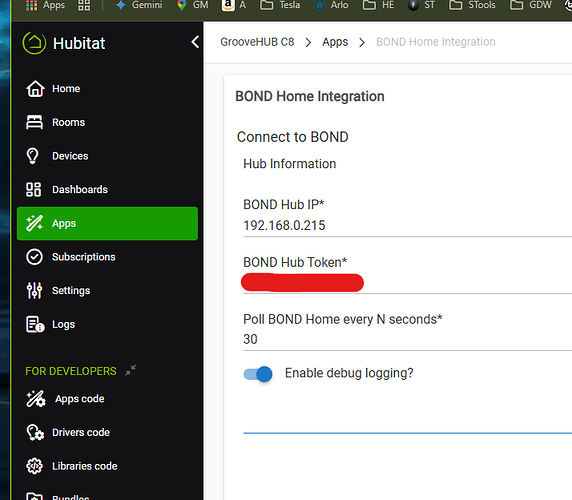The image size is (572, 500).
Task: Click the Home house icon in sidebar
Action: (x=35, y=89)
